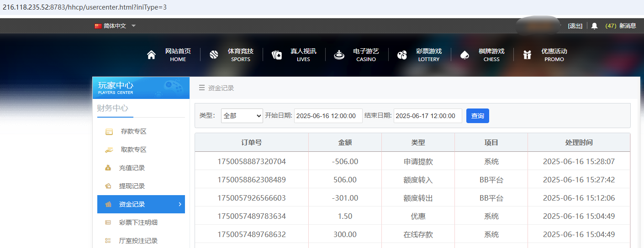Click the playing cards Lives icon
Image resolution: width=644 pixels, height=248 pixels.
click(277, 55)
